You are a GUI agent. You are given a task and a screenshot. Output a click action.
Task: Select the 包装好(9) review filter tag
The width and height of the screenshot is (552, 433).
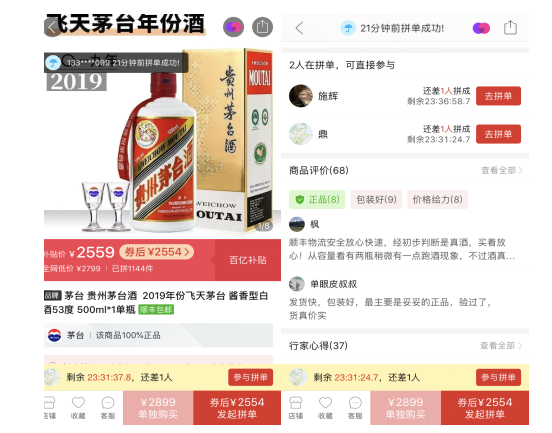tap(376, 200)
